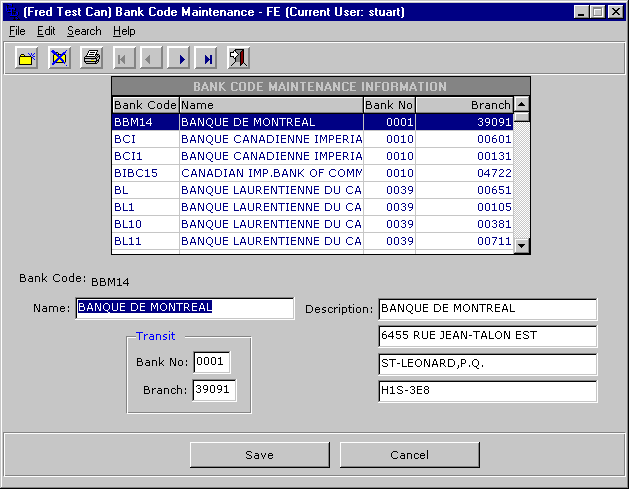Jump to last record arrow
This screenshot has width=629, height=489.
pos(206,59)
